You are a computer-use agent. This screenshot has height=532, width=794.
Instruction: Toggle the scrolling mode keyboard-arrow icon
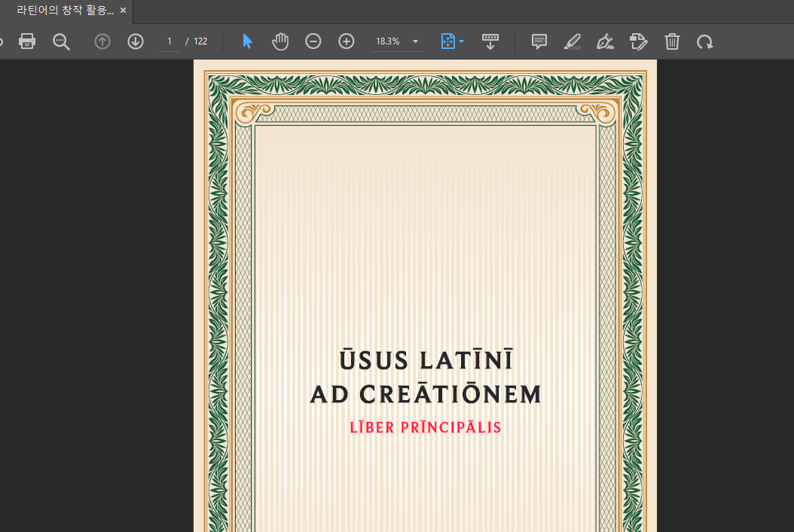pos(490,41)
